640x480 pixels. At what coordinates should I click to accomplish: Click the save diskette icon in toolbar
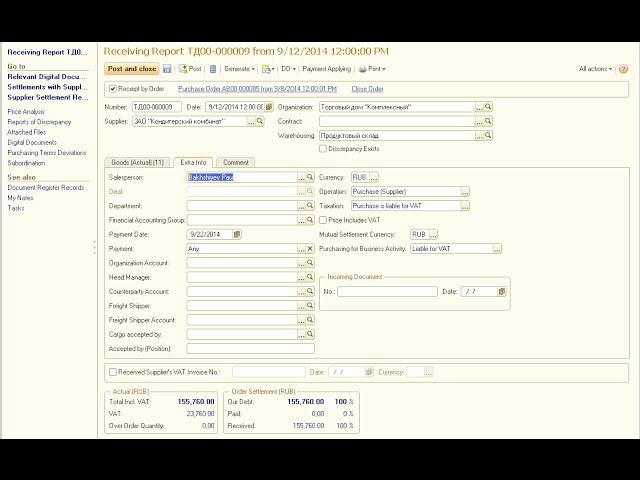point(167,69)
